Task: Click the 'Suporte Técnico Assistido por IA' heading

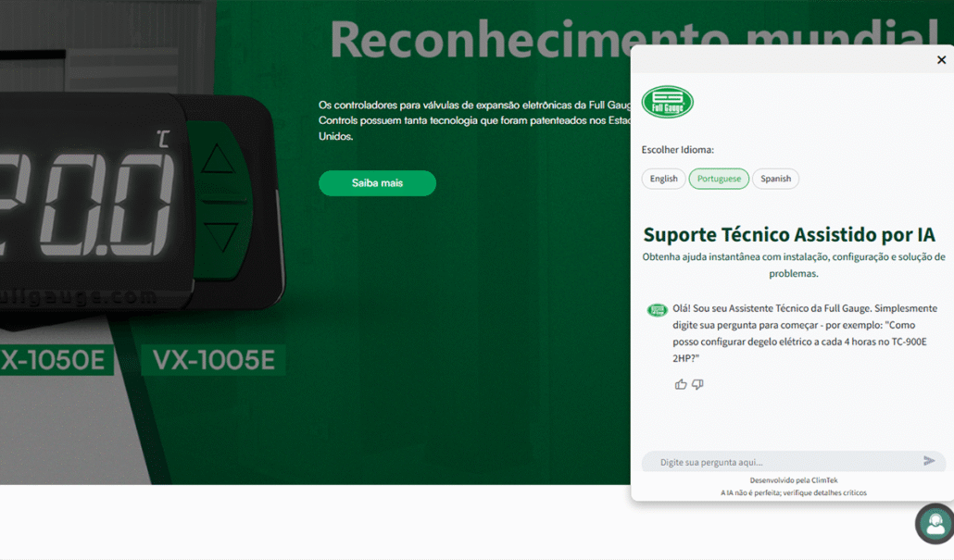Action: tap(789, 235)
